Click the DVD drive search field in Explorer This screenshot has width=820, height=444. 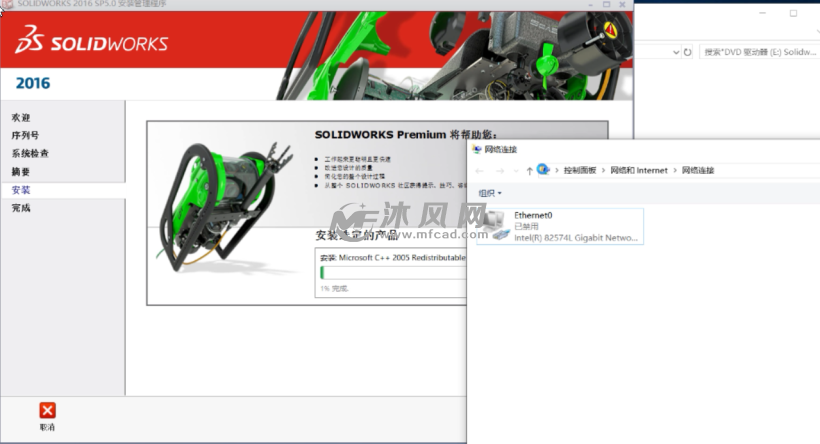759,52
